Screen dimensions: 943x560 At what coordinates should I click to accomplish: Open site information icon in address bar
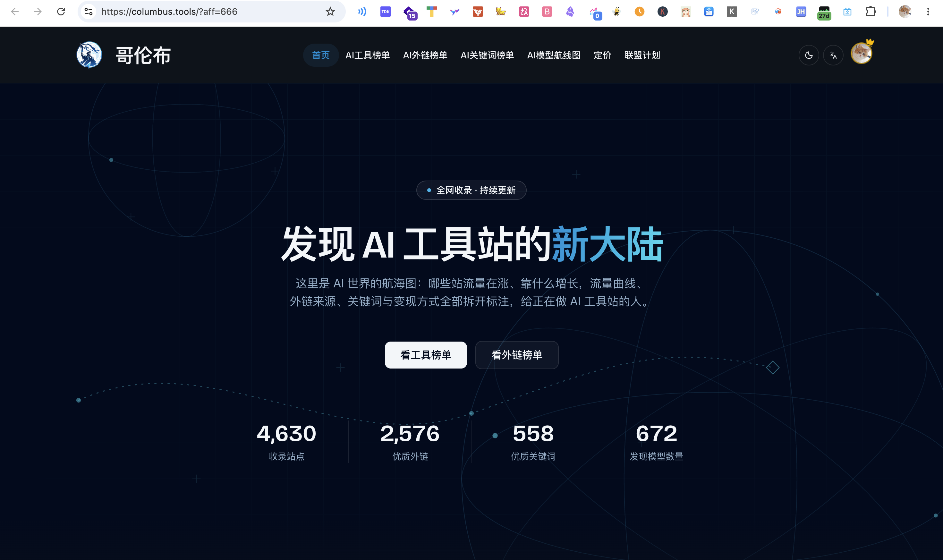click(89, 12)
